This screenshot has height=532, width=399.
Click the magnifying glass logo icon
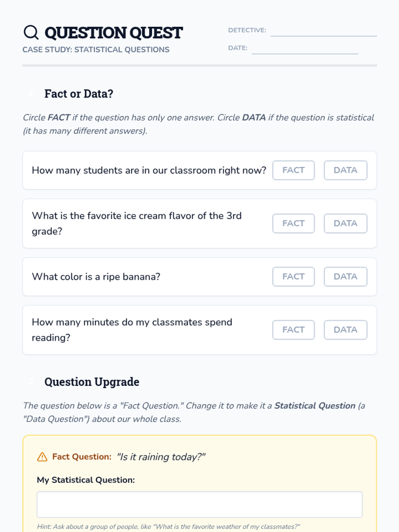[31, 32]
